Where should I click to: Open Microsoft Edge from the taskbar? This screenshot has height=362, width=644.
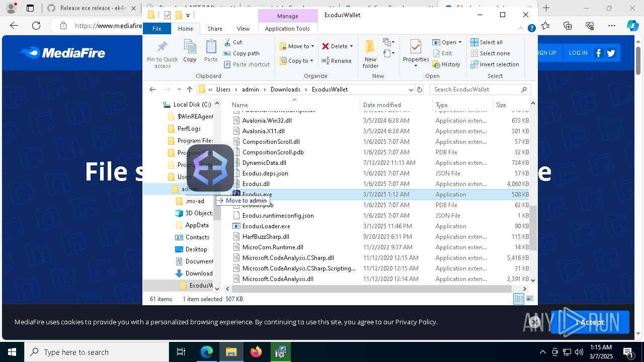[207, 352]
